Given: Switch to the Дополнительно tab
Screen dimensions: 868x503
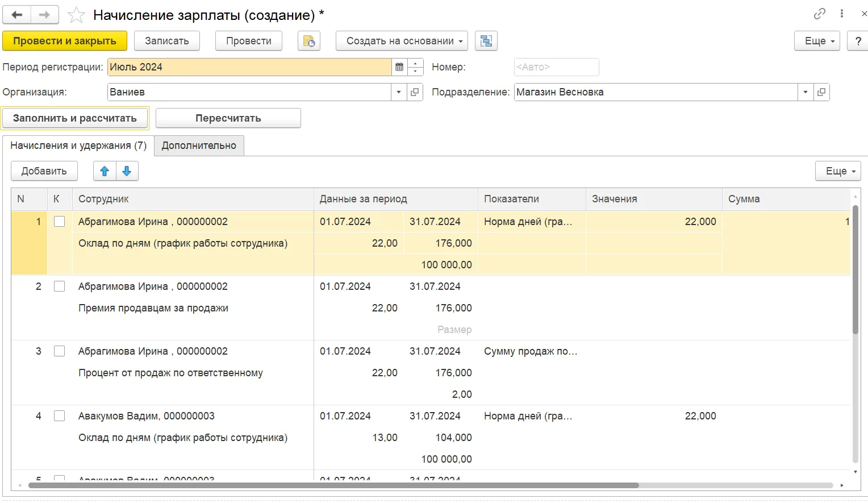Looking at the screenshot, I should 199,146.
